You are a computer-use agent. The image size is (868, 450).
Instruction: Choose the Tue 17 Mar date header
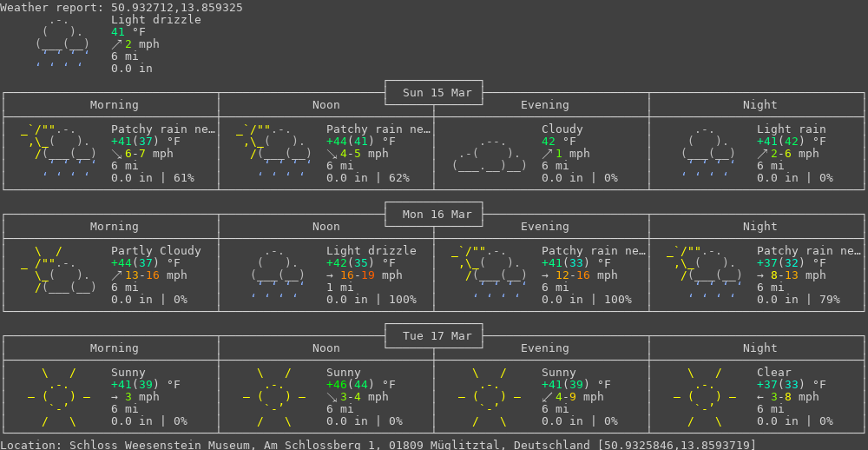click(434, 336)
